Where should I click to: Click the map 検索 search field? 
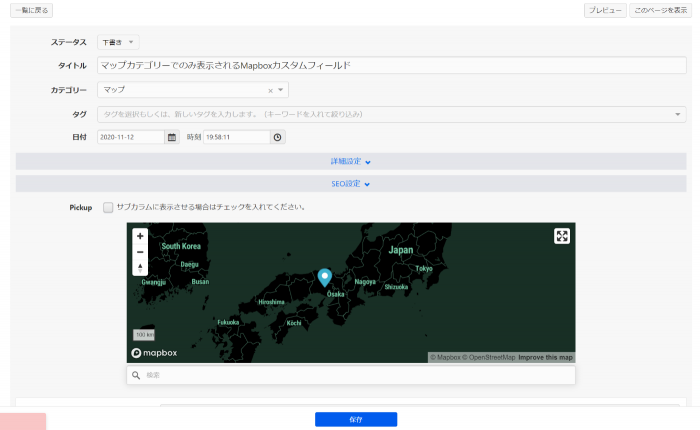tap(350, 375)
